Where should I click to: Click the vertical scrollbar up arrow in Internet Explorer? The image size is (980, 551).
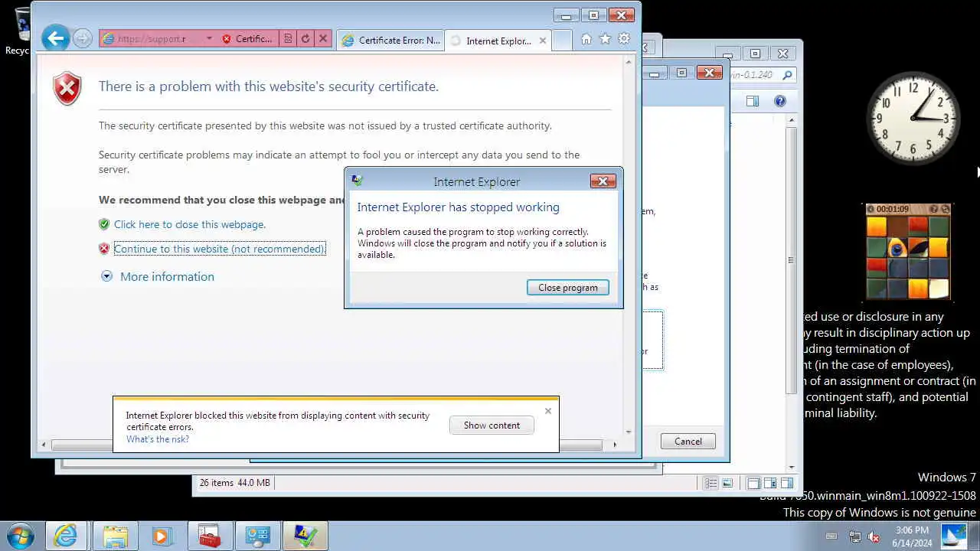point(629,62)
